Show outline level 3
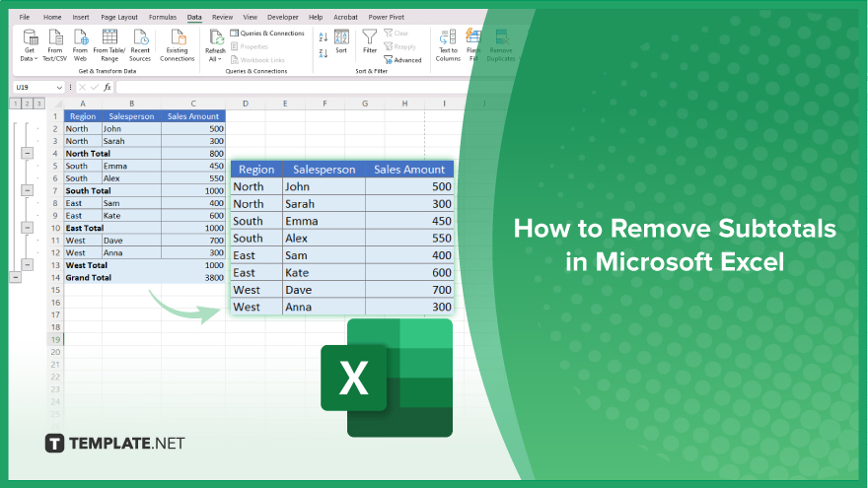The height and width of the screenshot is (488, 868). point(38,104)
